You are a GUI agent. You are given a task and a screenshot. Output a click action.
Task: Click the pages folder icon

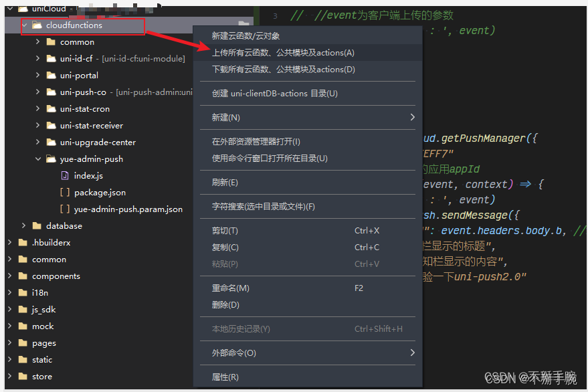coord(23,343)
